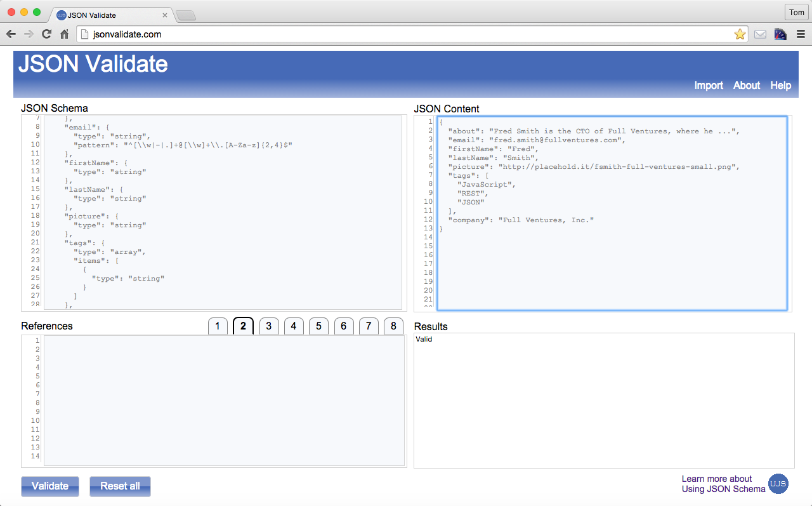Click the extension icon near the star

pos(780,34)
